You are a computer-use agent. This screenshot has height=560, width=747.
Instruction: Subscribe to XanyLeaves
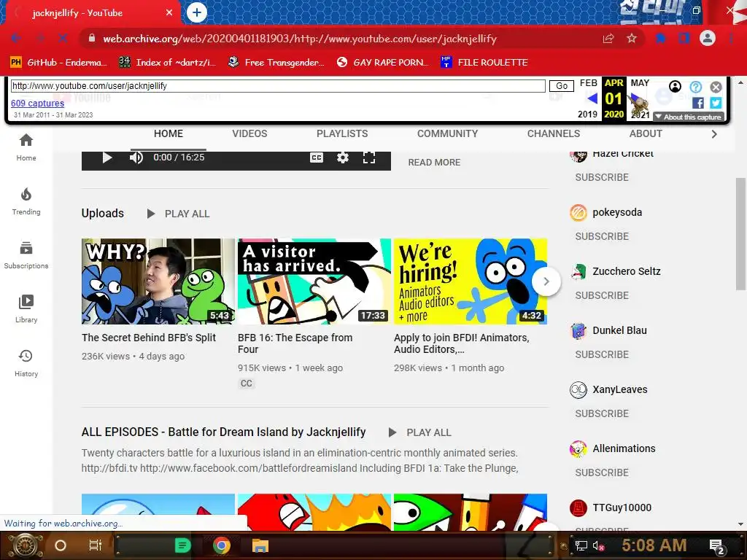(602, 413)
